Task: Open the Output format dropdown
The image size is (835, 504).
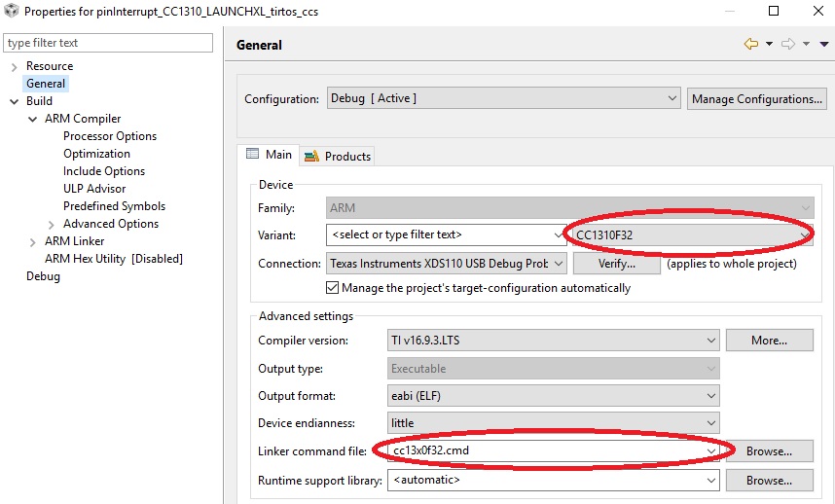Action: click(554, 396)
